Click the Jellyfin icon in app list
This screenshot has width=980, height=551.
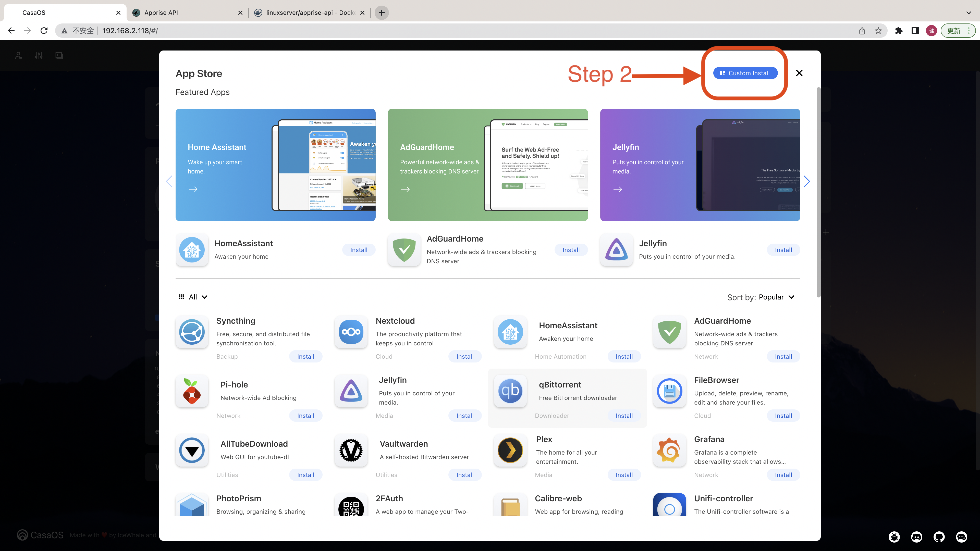click(x=351, y=391)
